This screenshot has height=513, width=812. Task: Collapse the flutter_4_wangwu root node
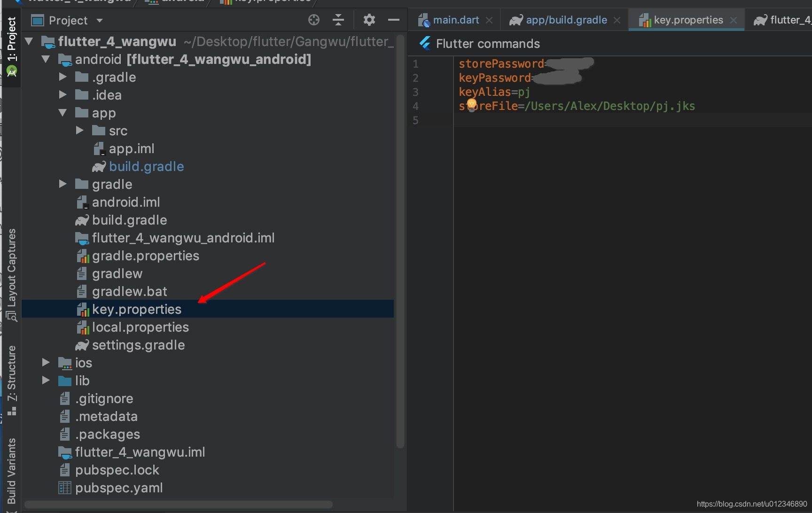[29, 41]
